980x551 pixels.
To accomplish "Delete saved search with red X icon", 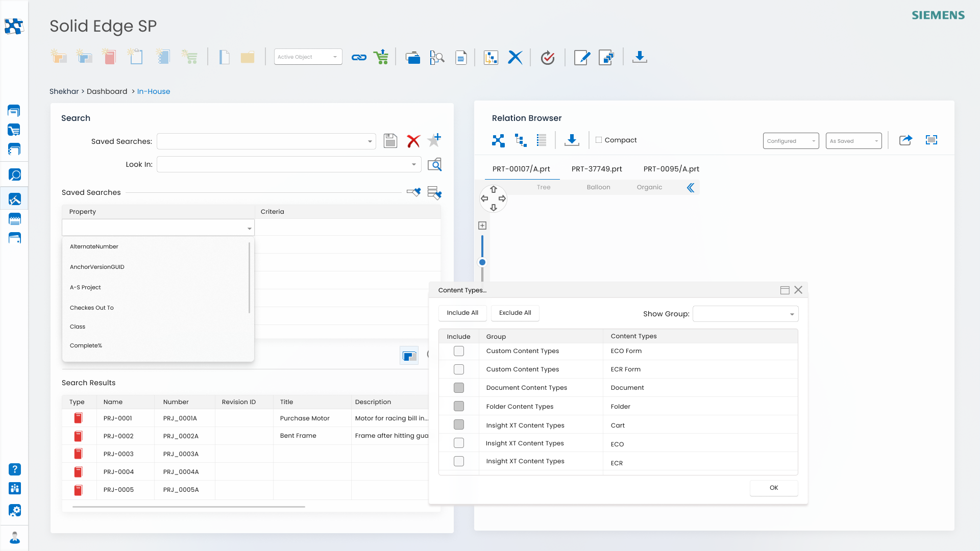I will click(x=413, y=141).
